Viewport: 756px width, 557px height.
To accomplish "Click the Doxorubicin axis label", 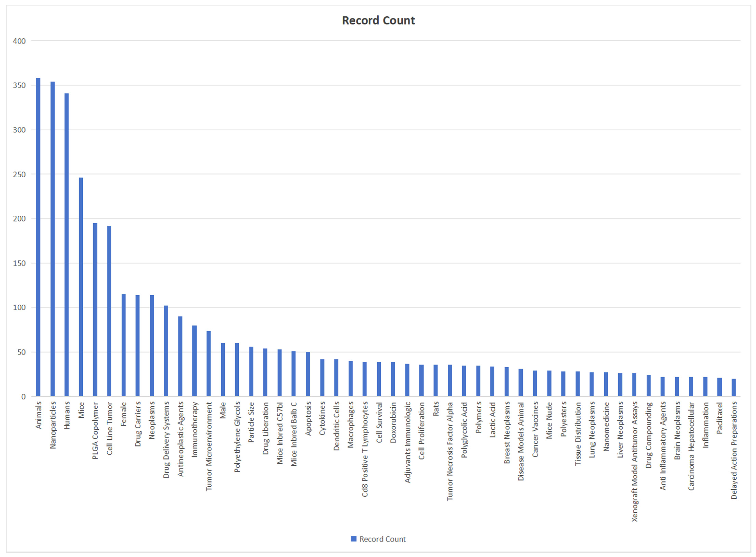I will pos(393,422).
